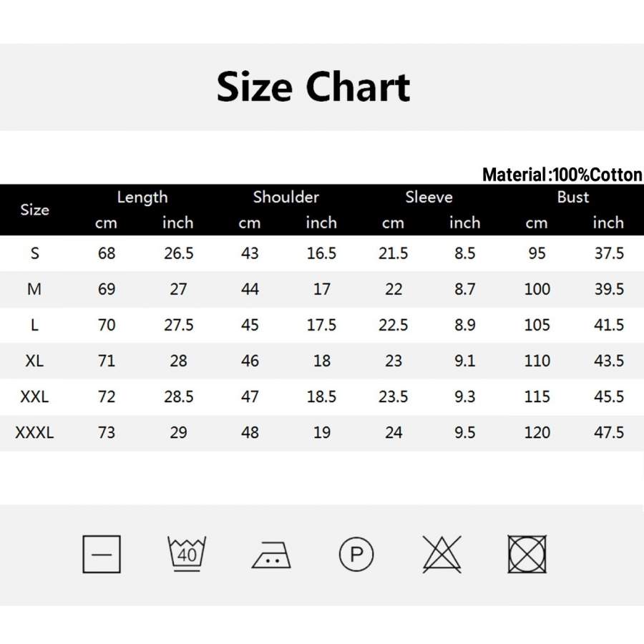Click the Size Chart title

pos(313,87)
